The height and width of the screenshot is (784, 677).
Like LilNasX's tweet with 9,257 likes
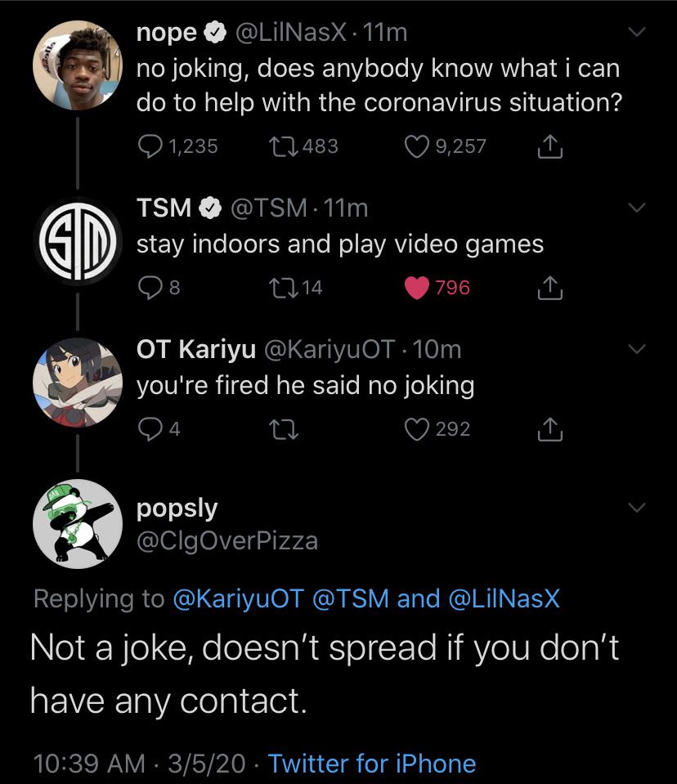(x=418, y=146)
